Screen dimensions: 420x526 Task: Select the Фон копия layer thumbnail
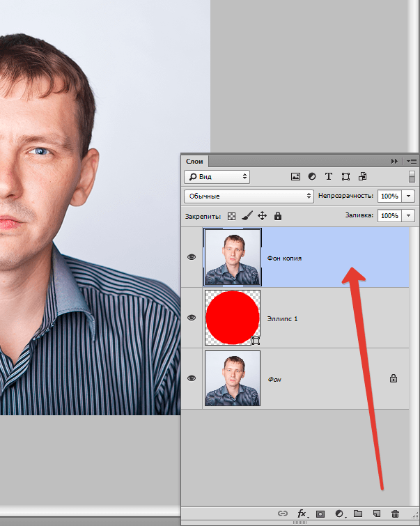pyautogui.click(x=233, y=257)
